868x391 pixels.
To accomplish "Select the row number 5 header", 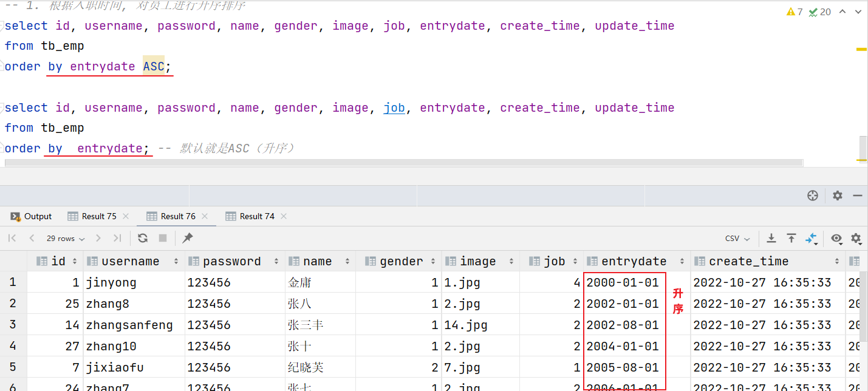I will tap(13, 367).
